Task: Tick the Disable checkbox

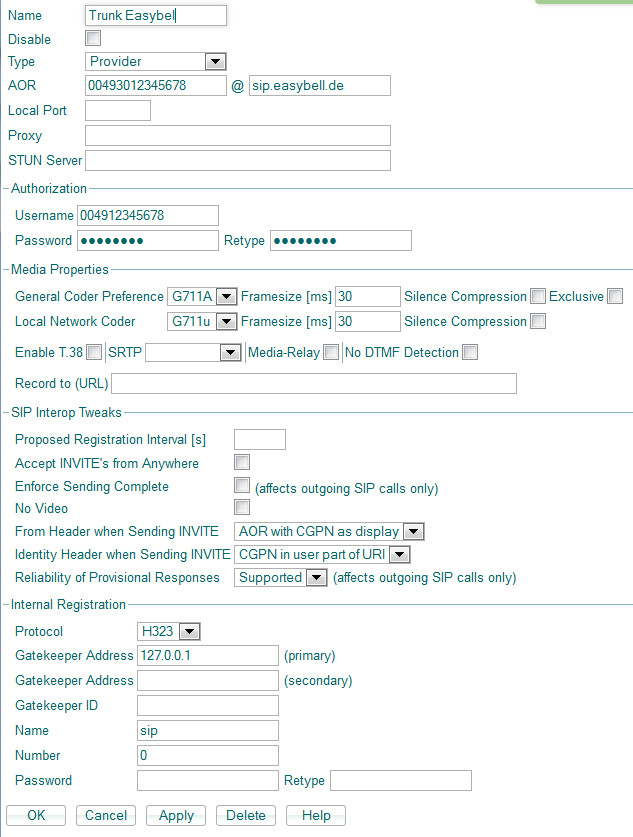Action: [x=93, y=39]
